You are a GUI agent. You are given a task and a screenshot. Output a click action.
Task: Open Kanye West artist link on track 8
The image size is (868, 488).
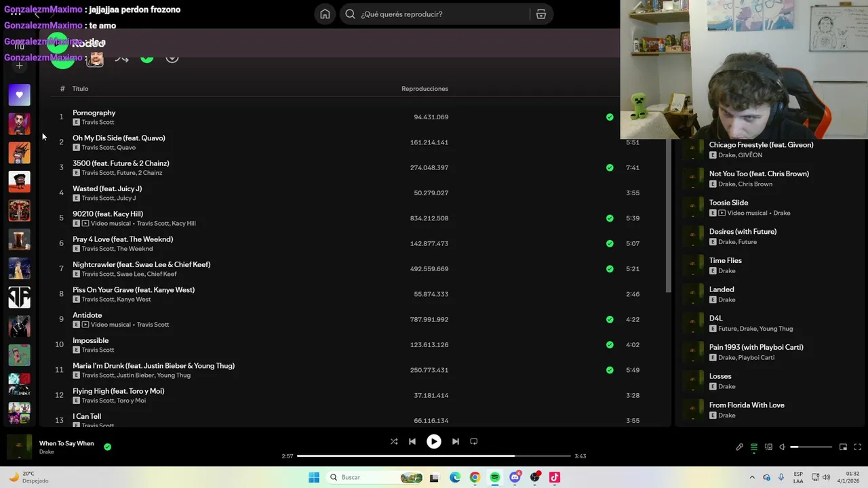[134, 300]
